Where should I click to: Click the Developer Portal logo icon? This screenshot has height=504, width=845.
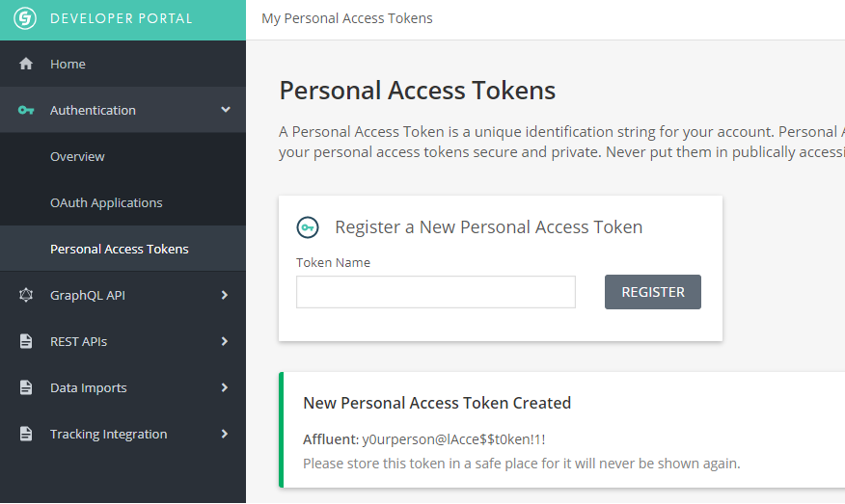pos(25,18)
